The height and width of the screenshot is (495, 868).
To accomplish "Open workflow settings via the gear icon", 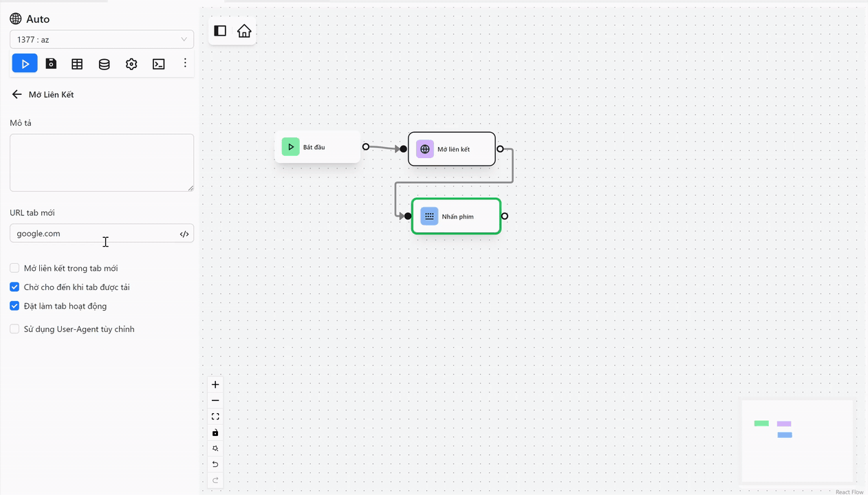I will click(131, 63).
